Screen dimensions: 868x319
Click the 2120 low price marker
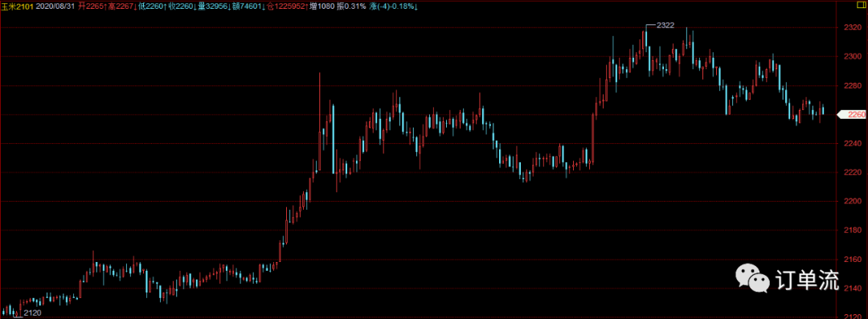33,313
